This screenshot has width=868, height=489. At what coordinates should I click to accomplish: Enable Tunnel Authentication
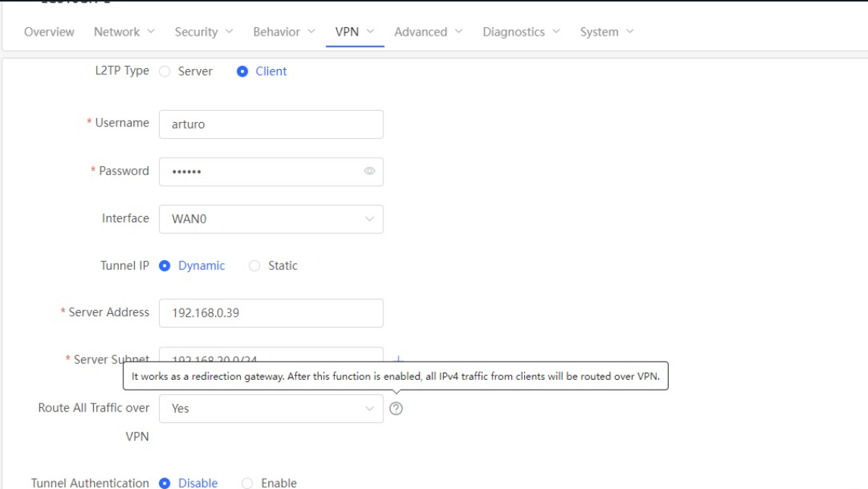click(x=247, y=483)
